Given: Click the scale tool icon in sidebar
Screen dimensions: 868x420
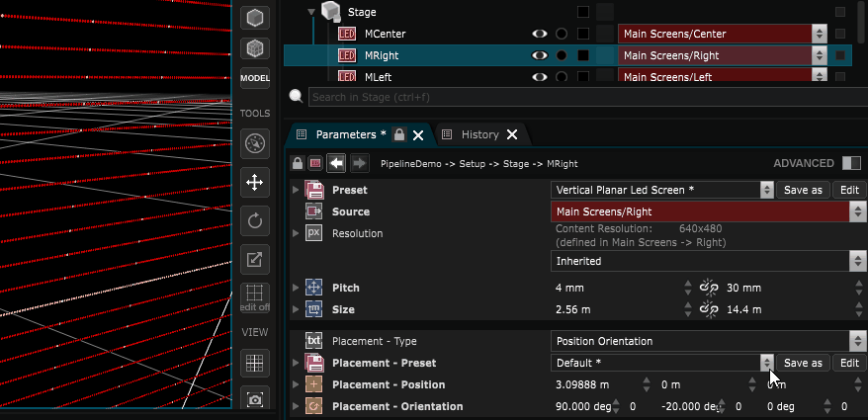Looking at the screenshot, I should click(255, 260).
